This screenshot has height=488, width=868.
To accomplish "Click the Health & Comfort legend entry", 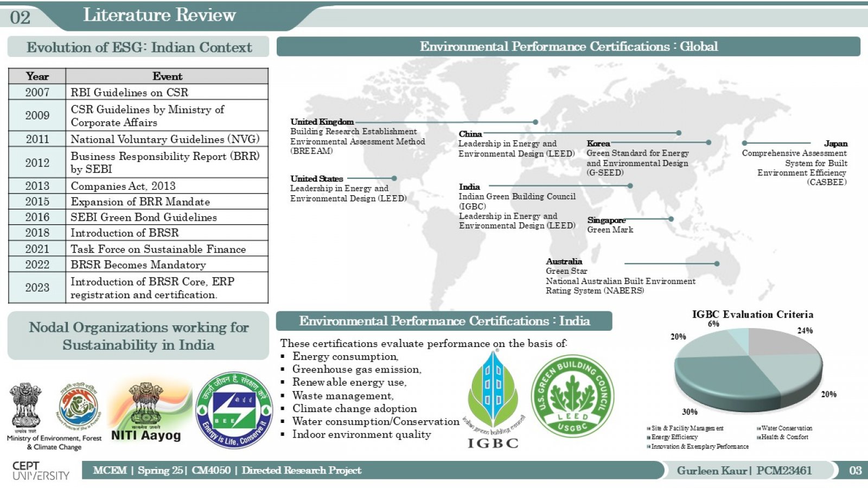I will click(782, 437).
